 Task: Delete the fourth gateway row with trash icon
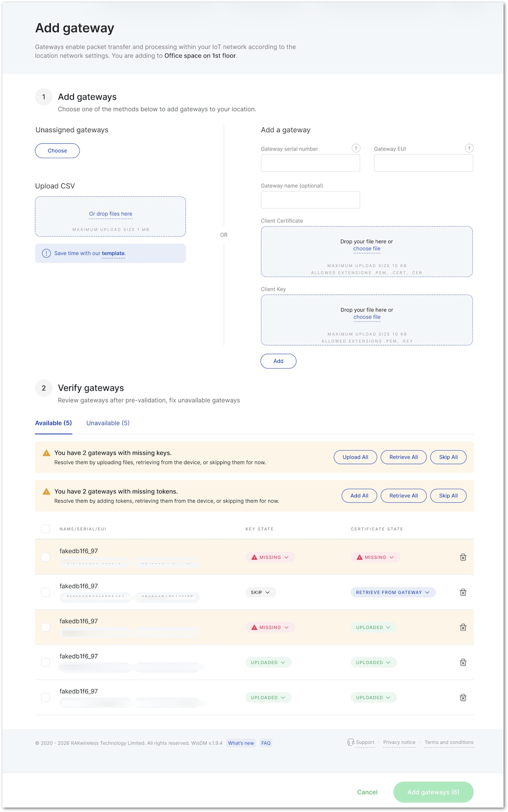(463, 662)
